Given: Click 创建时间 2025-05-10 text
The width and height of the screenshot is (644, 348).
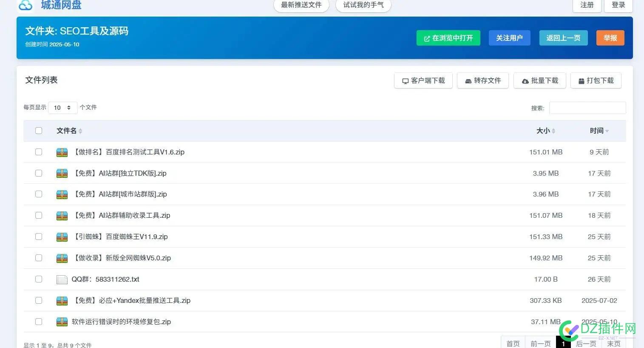Looking at the screenshot, I should 52,44.
